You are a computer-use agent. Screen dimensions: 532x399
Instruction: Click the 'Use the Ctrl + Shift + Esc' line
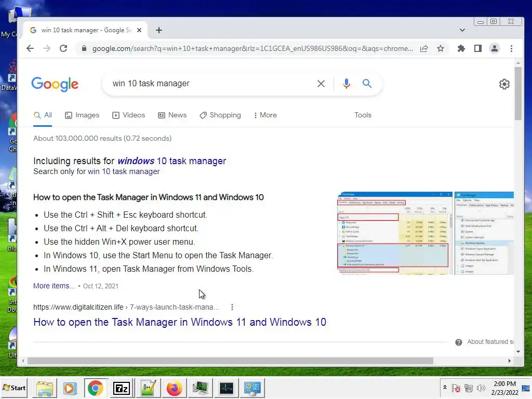coord(125,215)
